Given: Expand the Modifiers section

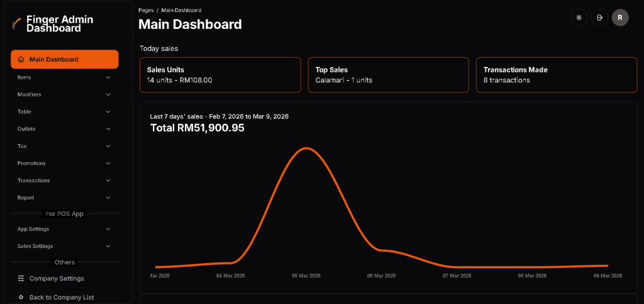Looking at the screenshot, I should [x=64, y=94].
